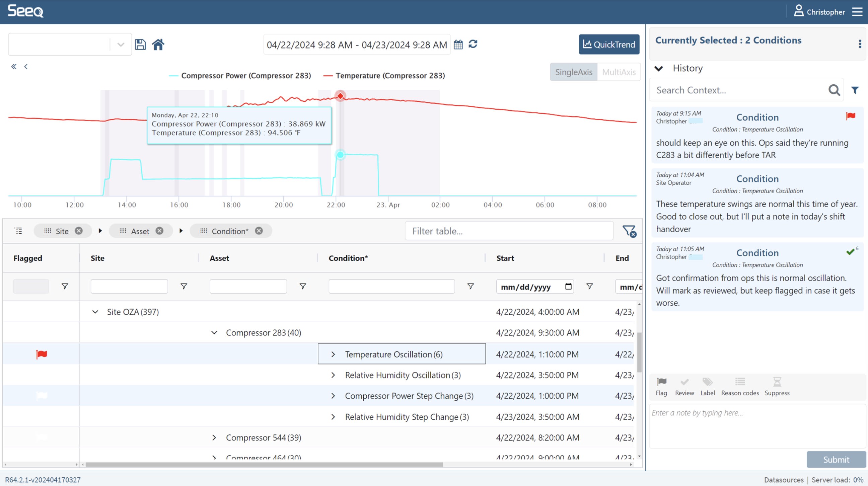Clear table filters with funnel icon

coord(629,231)
